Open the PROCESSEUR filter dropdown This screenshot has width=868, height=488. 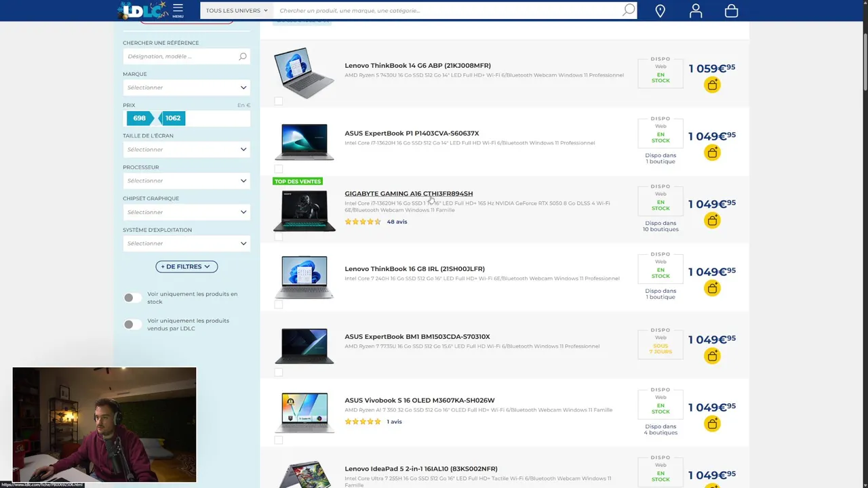186,180
